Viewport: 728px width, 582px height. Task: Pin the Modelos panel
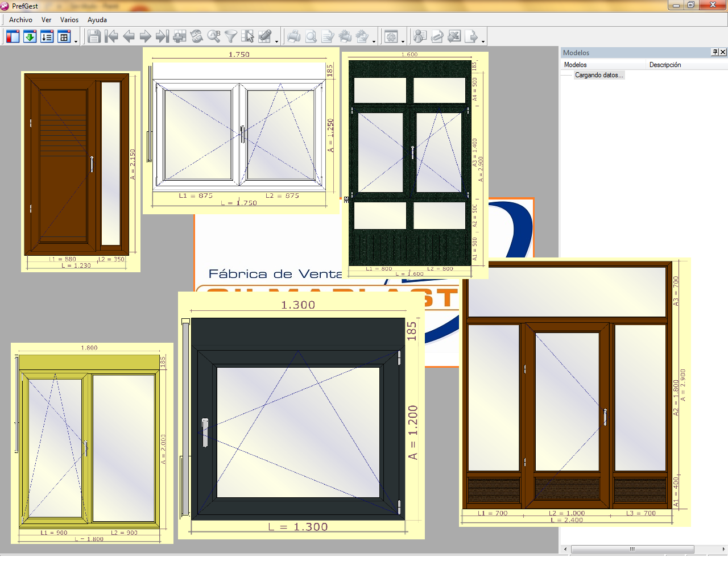pos(715,52)
